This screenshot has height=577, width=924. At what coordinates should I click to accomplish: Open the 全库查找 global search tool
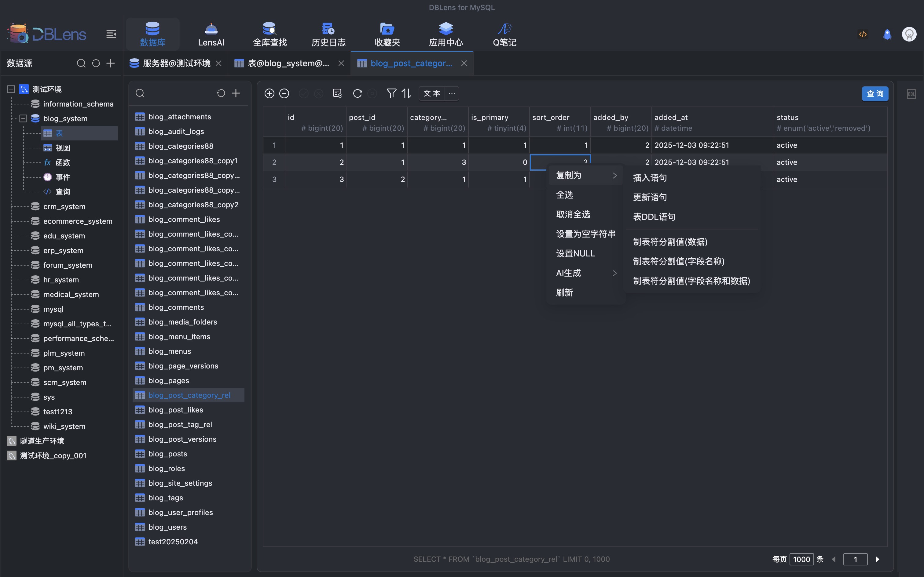tap(269, 34)
